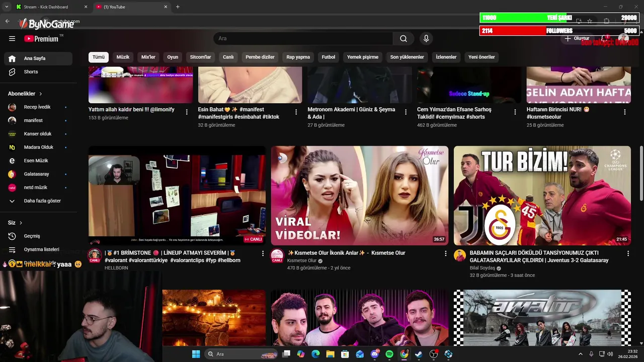Play the fireplace video thumbnail
Screen dimensions: 644x362
coord(214,318)
